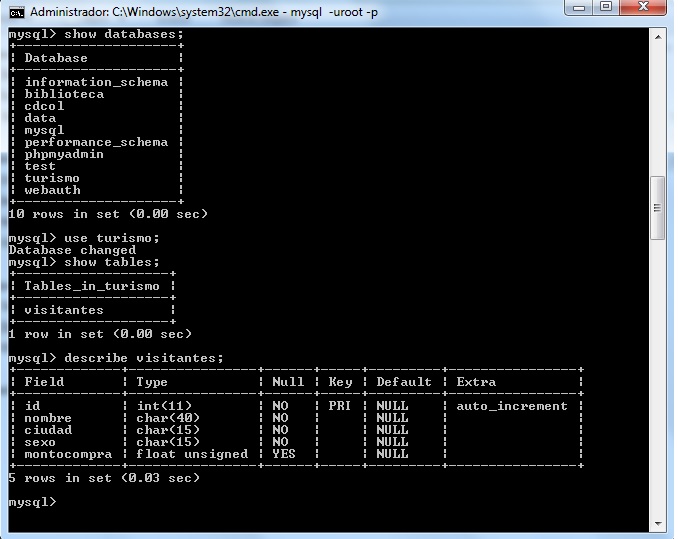Click 'PRI' in the Key column

coord(340,406)
